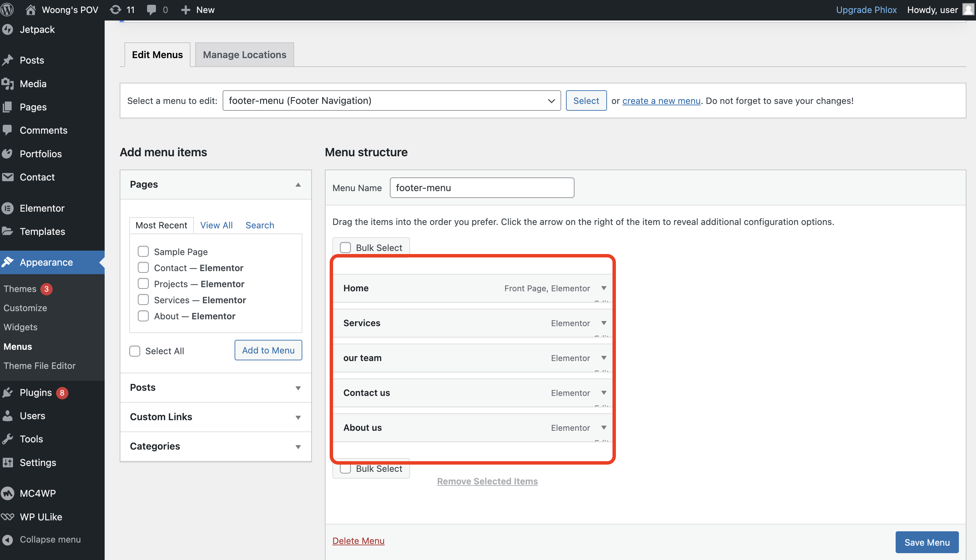Open the menu selection dropdown
The image size is (976, 560).
pos(391,101)
